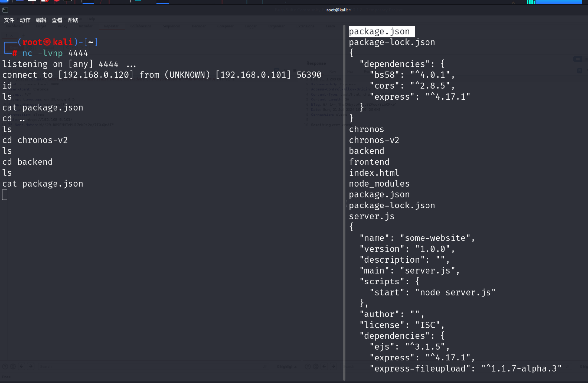Click the 'server.js' file listing
This screenshot has height=383, width=588.
click(371, 216)
